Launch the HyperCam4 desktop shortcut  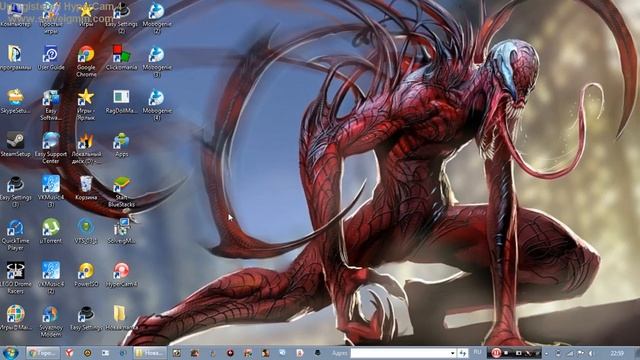coord(121,274)
